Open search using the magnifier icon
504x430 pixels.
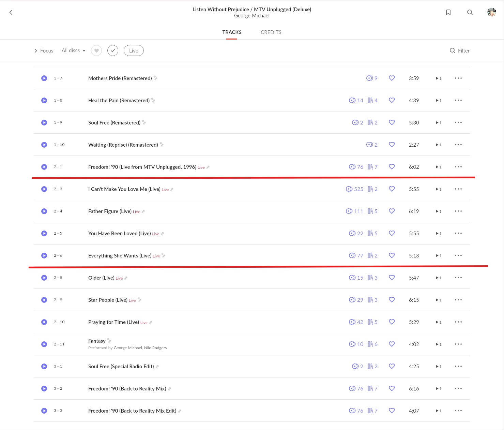point(470,12)
